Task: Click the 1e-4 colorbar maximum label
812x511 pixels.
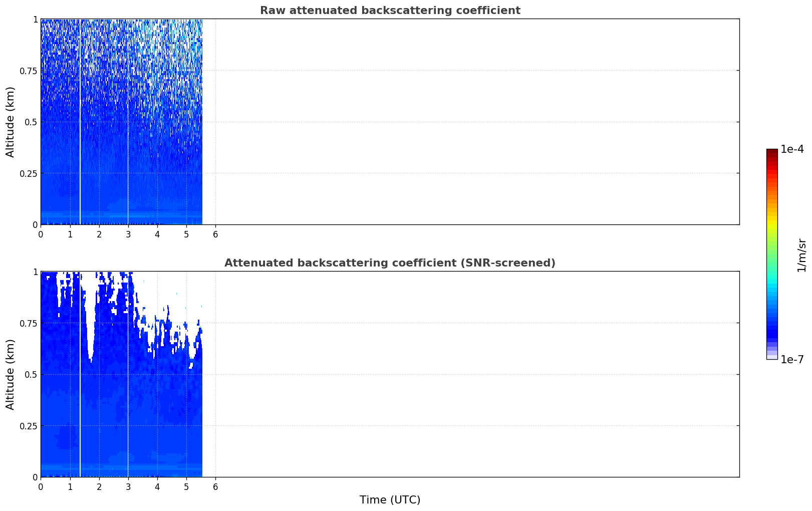Action: (x=792, y=149)
